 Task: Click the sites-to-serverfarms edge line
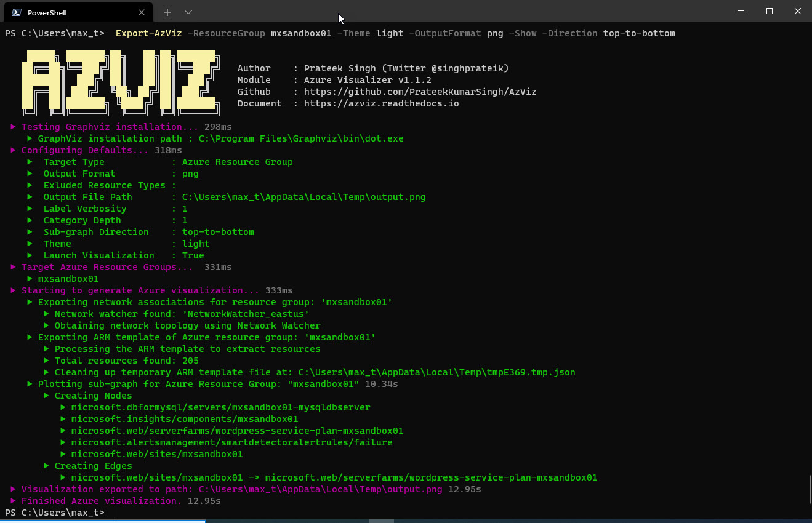329,477
